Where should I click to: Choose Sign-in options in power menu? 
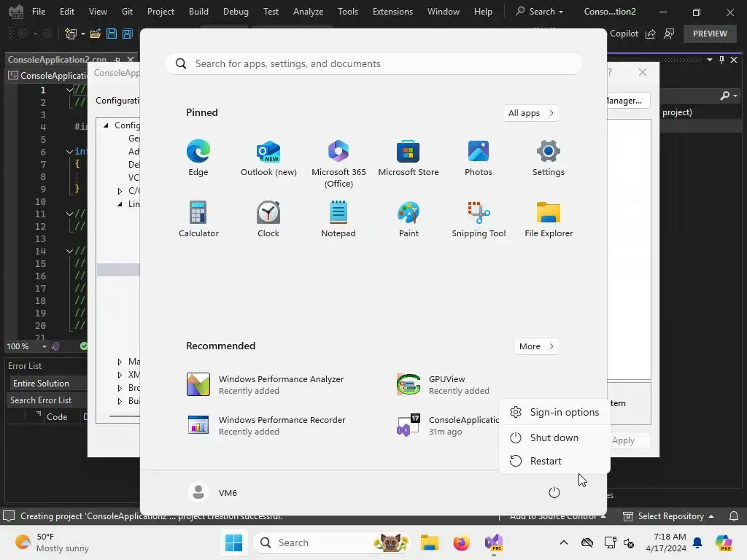point(554,413)
